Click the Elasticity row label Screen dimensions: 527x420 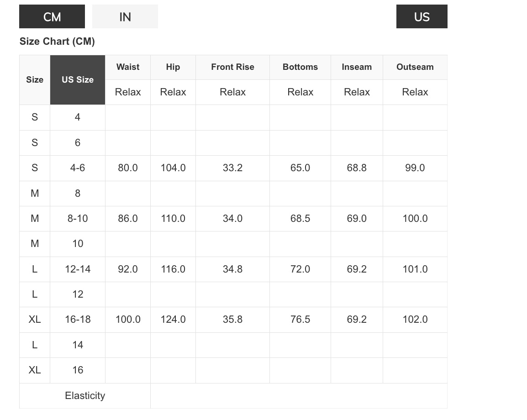pyautogui.click(x=85, y=396)
